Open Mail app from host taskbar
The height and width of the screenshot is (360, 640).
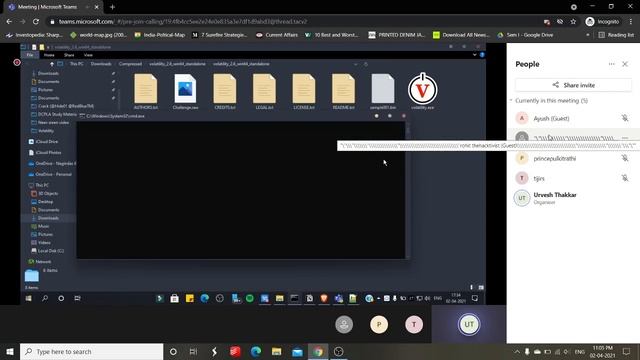298,351
